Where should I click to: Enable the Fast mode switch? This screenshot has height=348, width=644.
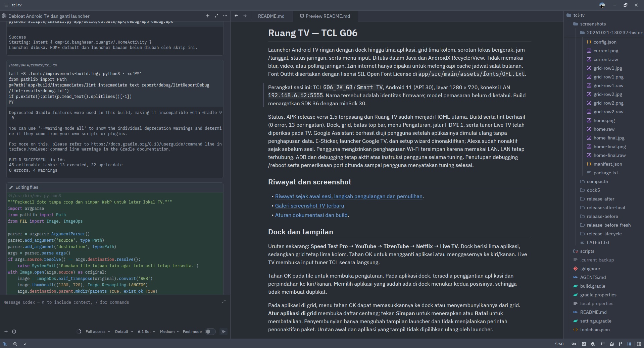(210, 332)
